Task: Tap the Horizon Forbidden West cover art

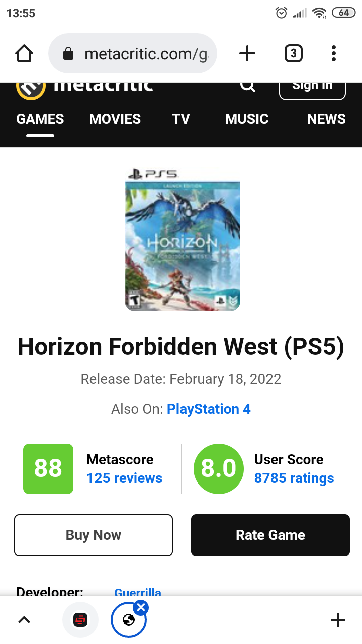Action: click(183, 238)
